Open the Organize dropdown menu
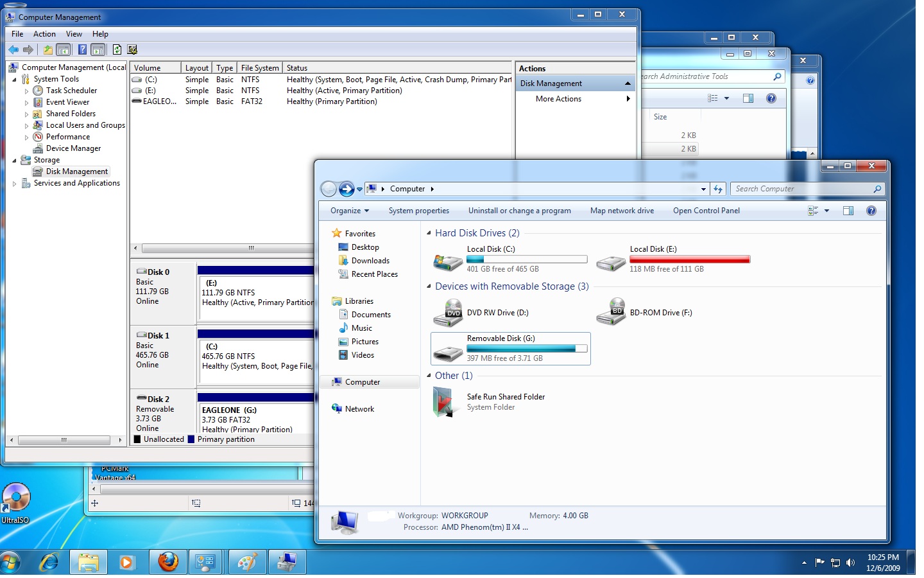This screenshot has width=924, height=578. click(350, 211)
